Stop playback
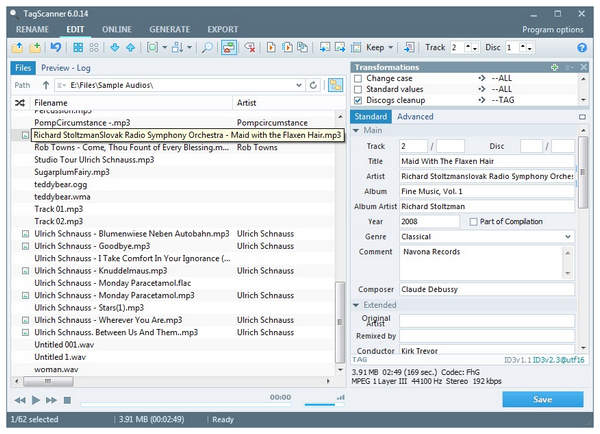Viewport: 600px width, 434px height. tap(67, 400)
